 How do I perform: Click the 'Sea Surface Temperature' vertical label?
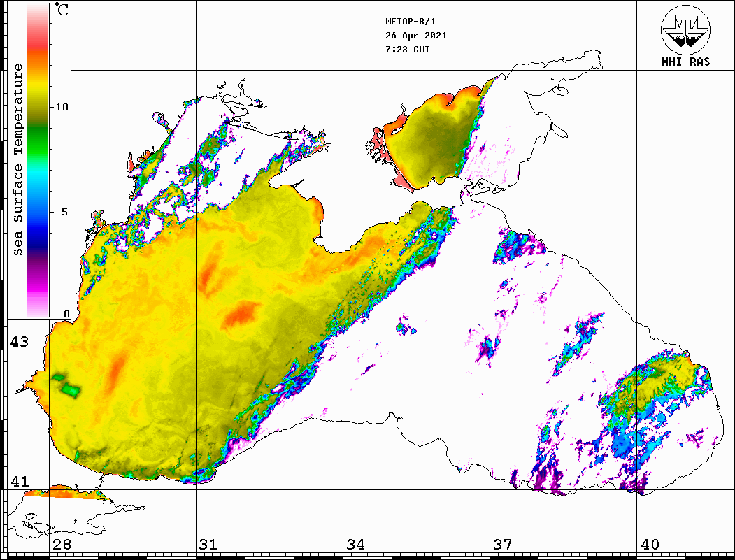click(x=17, y=159)
